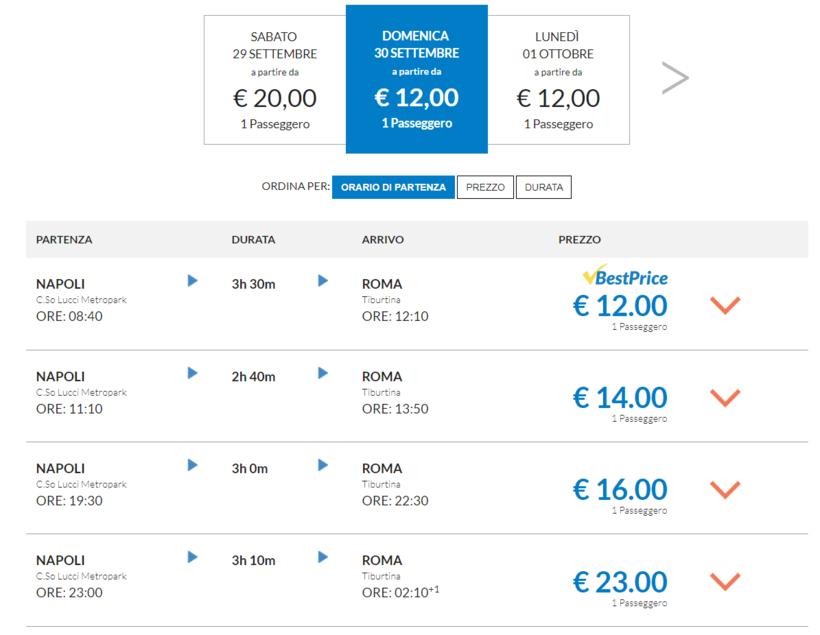Click blue arrow after Napoli on 23:00 trip
The width and height of the screenshot is (820, 635).
coord(193,557)
